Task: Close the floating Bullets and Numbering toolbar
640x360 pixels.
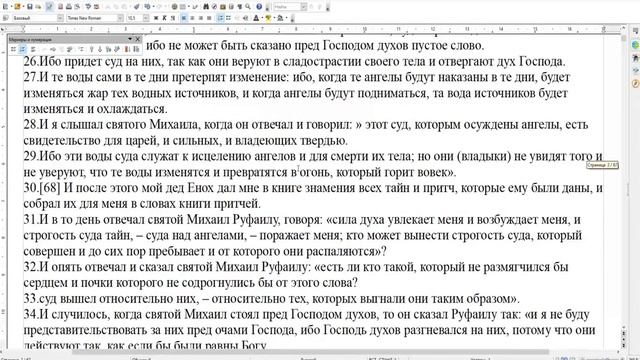Action: (x=138, y=39)
